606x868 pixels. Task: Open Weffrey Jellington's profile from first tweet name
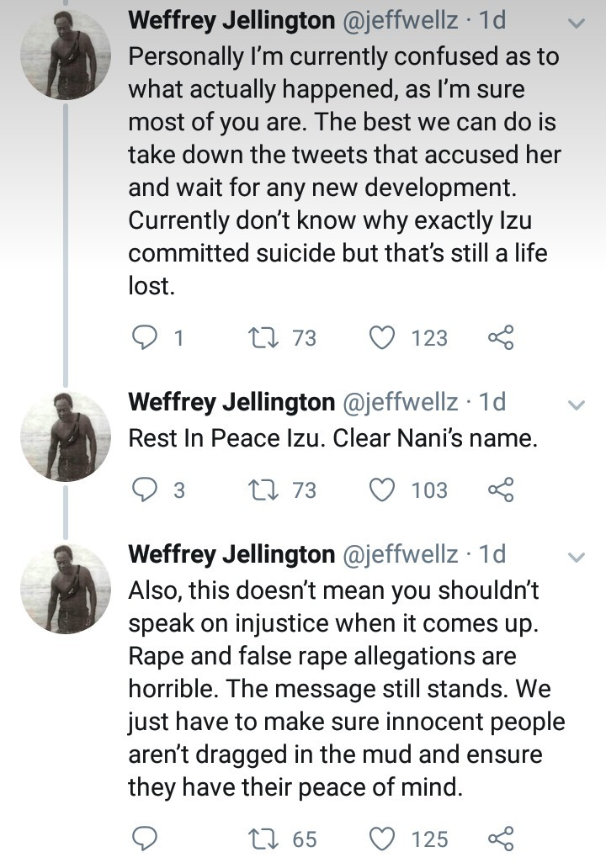tap(231, 21)
